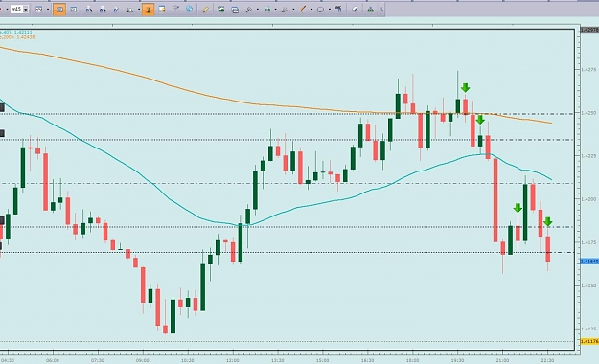Expand the green crosshair grid icon's dropdown arrow
Viewport: 599px width, 364px height.
[x=275, y=10]
